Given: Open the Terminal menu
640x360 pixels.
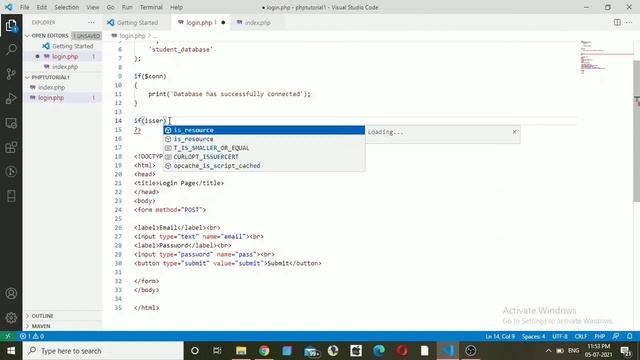Looking at the screenshot, I should coord(151,7).
